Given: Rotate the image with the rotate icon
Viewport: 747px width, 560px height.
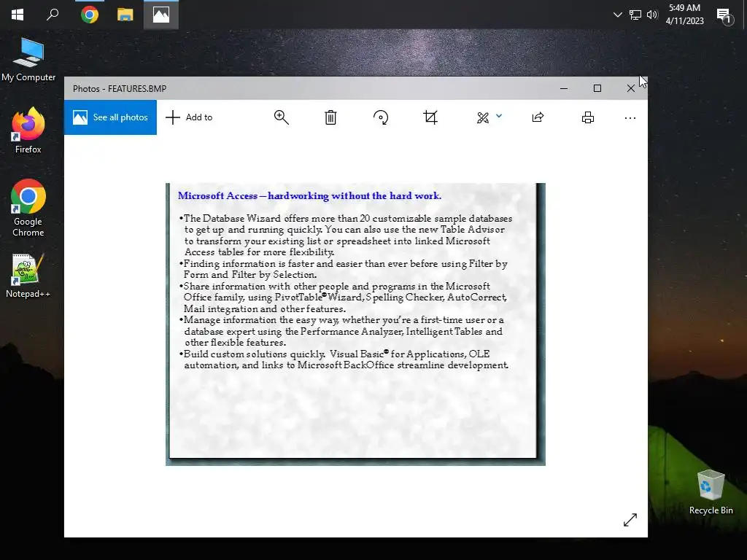Looking at the screenshot, I should click(381, 117).
